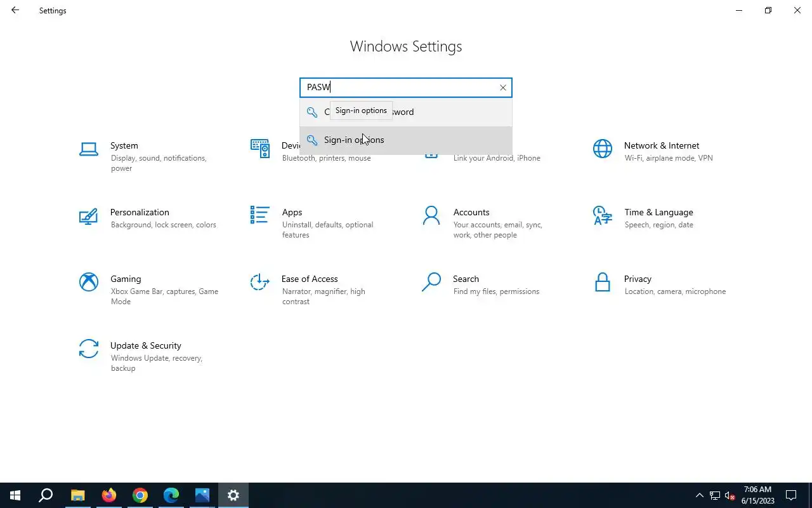Image resolution: width=812 pixels, height=508 pixels.
Task: Click 'Background, lock screen, colors' text
Action: coord(163,225)
